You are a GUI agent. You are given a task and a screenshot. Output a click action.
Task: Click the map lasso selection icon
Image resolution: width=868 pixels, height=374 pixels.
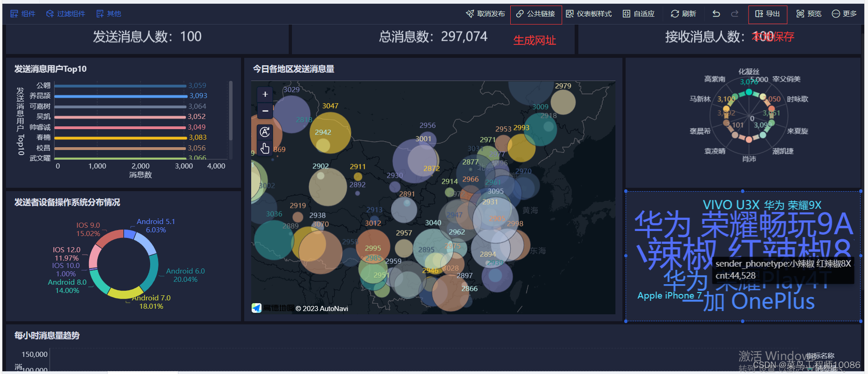click(265, 132)
